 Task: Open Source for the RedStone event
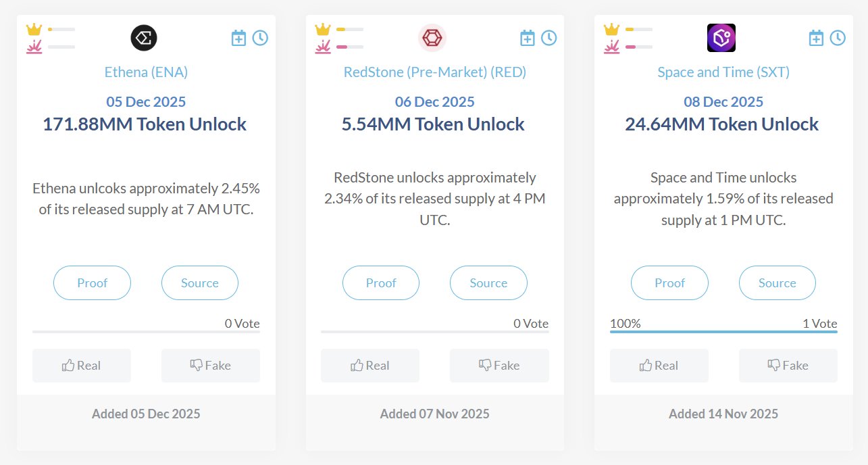coord(488,283)
